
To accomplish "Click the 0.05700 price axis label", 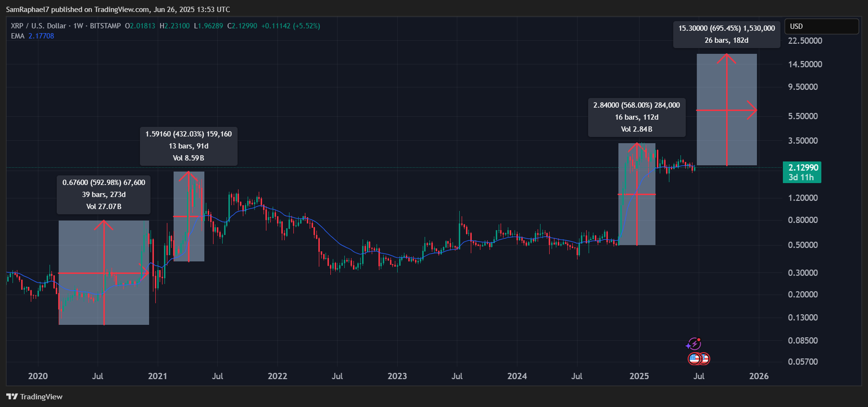I will click(803, 362).
